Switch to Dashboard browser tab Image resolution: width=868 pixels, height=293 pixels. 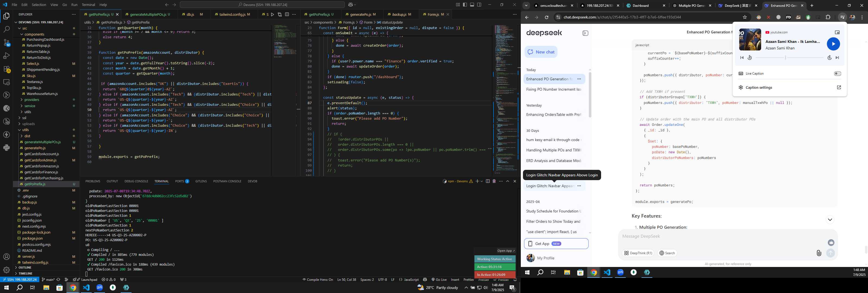click(x=646, y=5)
